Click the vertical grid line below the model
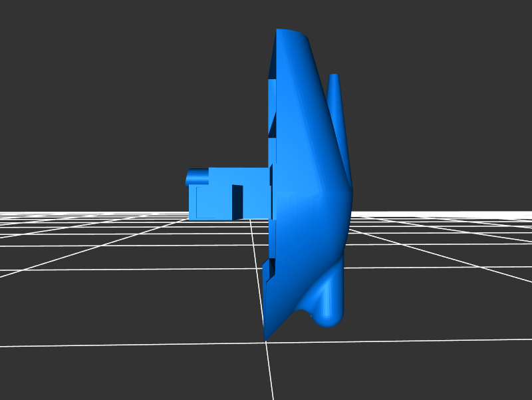This screenshot has width=532, height=400. 270,373
